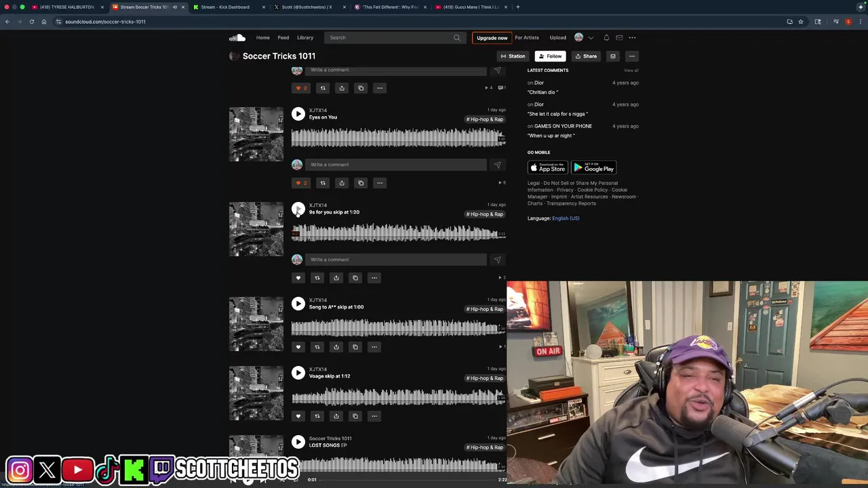Seek on the bottom player progress bar
Viewport: 868px width, 488px height.
tap(407, 480)
